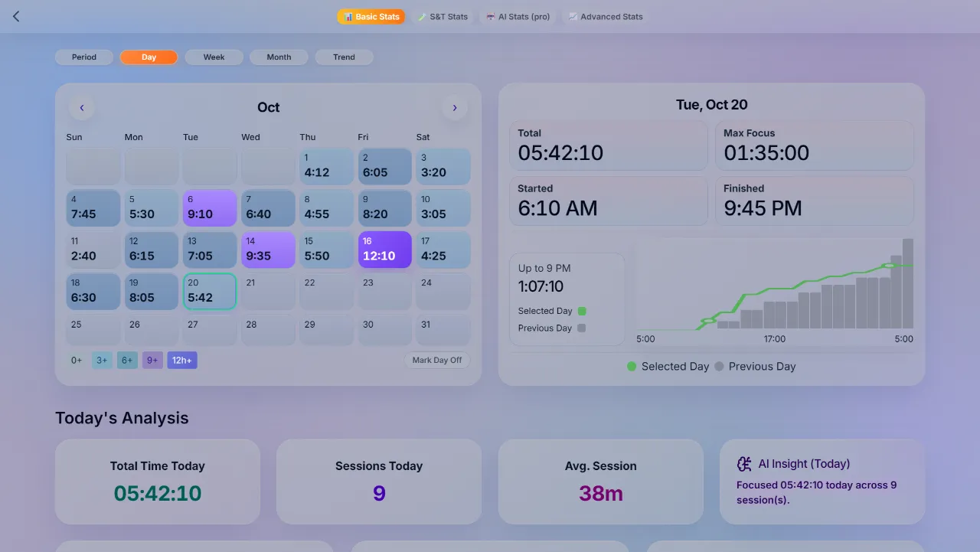Switch to Month view
980x552 pixels.
(x=279, y=57)
